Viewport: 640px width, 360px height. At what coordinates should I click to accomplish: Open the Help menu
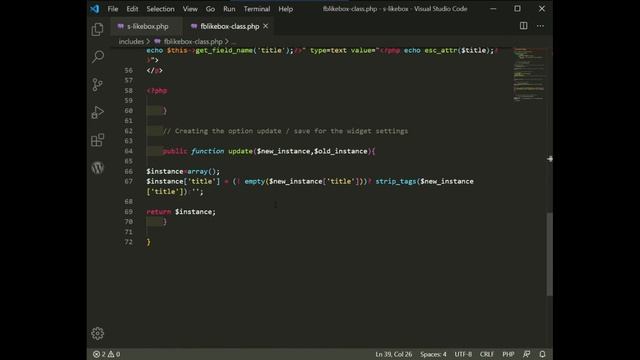[285, 9]
